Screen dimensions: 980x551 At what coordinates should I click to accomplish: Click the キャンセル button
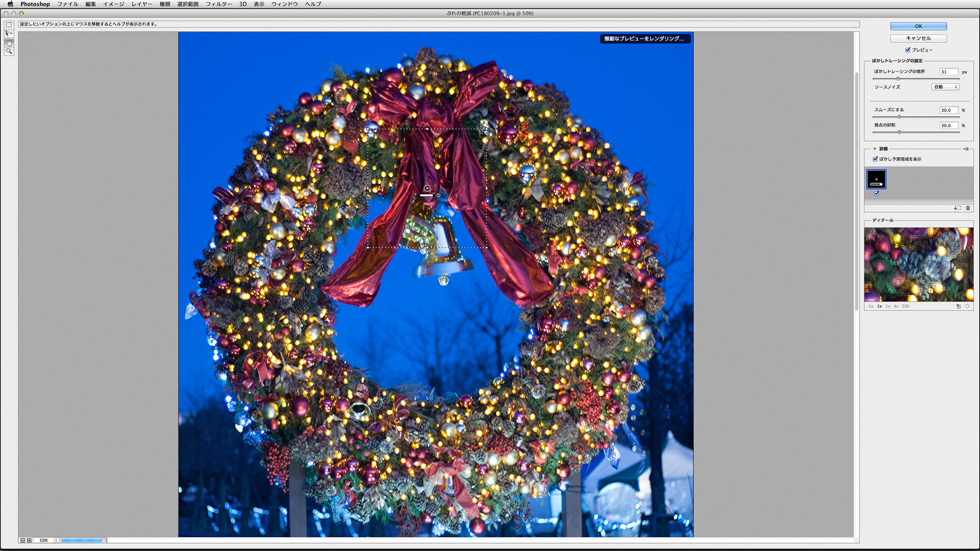point(918,38)
